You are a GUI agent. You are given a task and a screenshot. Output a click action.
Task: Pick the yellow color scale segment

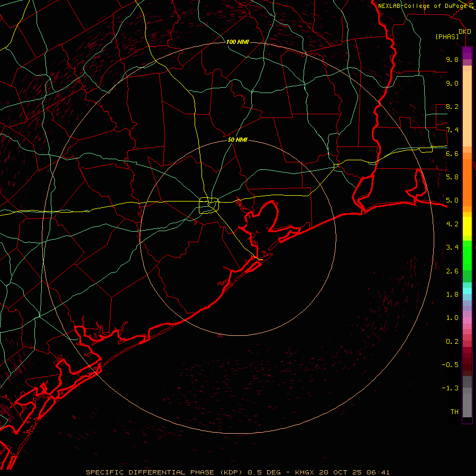(467, 226)
